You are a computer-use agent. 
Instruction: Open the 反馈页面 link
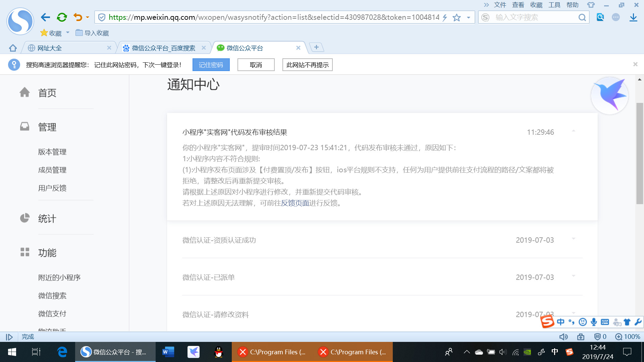coord(295,203)
